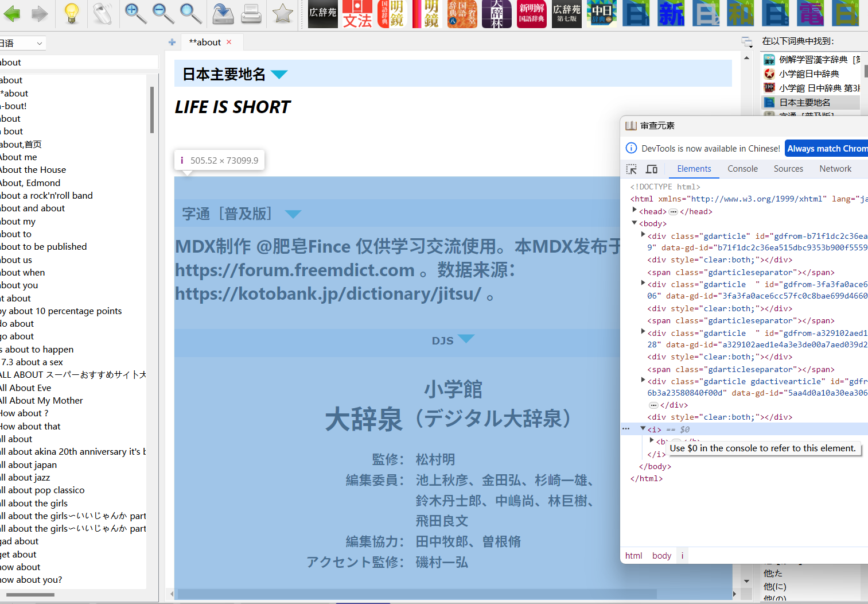Viewport: 868px width, 604px height.
Task: Expand the head node in Elements tree
Action: click(x=635, y=211)
